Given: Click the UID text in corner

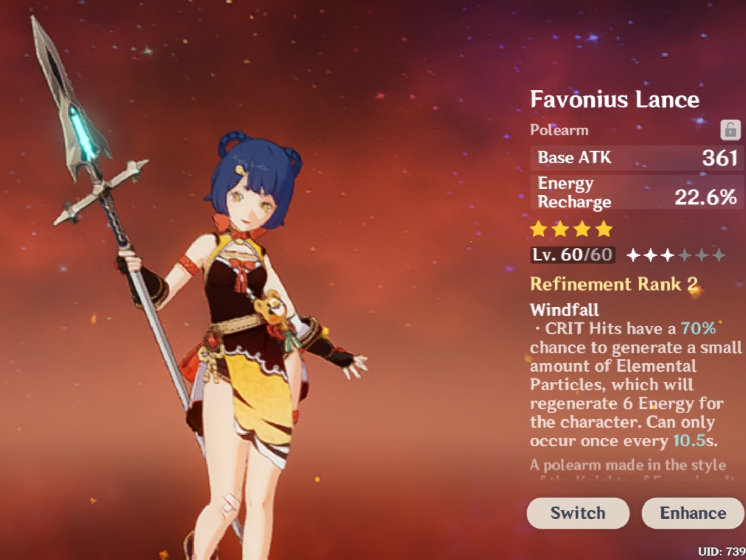Looking at the screenshot, I should 722,551.
